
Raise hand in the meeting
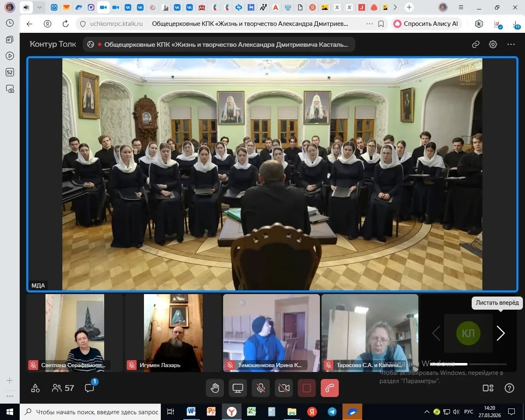(x=215, y=388)
